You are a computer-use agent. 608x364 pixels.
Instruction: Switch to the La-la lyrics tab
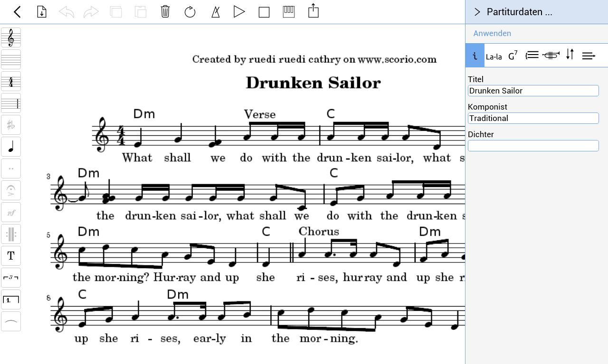(x=494, y=56)
